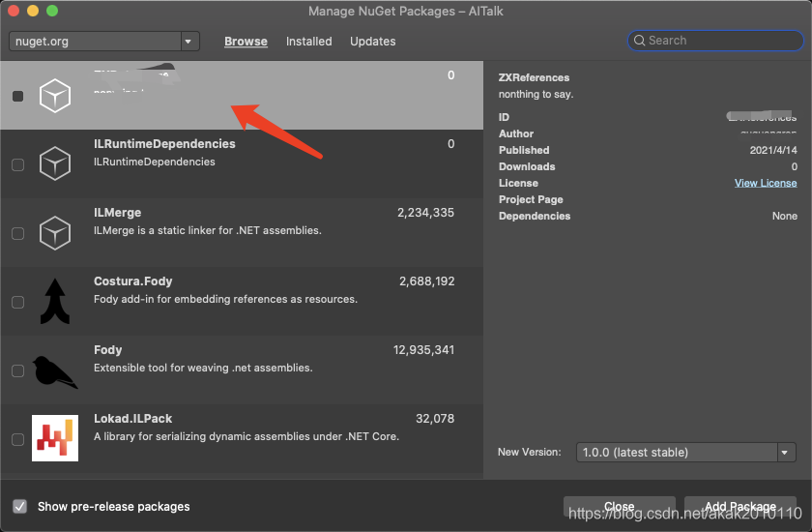Check the ILRuntimeDependencies package checkbox
Image resolution: width=812 pixels, height=532 pixels.
pyautogui.click(x=18, y=164)
